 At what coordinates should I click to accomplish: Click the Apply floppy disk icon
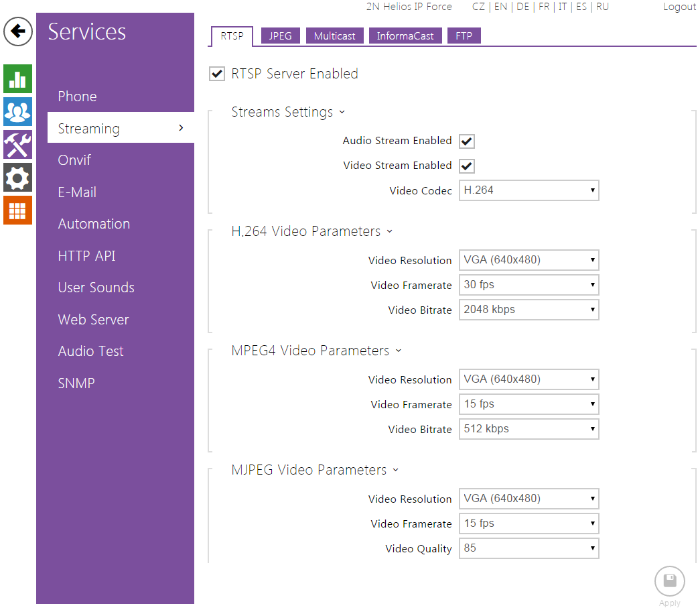(669, 581)
